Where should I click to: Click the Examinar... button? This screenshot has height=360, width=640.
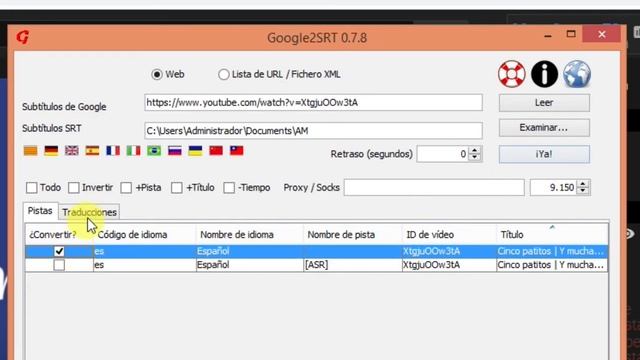(x=544, y=128)
